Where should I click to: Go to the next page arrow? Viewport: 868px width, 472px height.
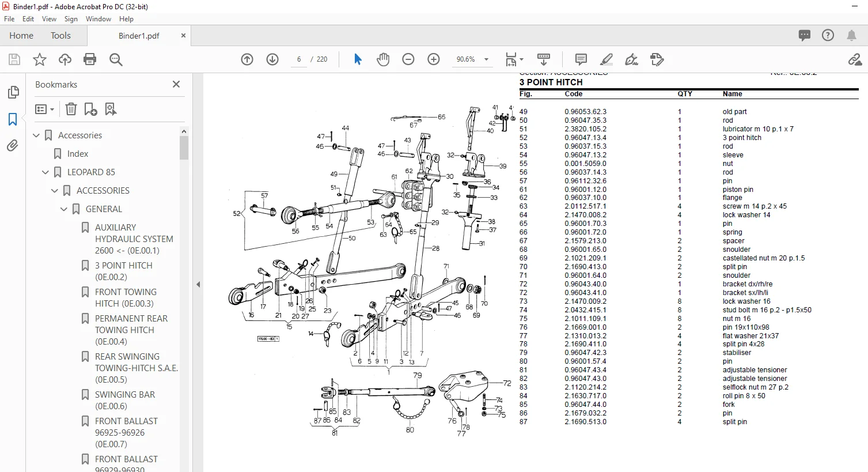coord(272,59)
